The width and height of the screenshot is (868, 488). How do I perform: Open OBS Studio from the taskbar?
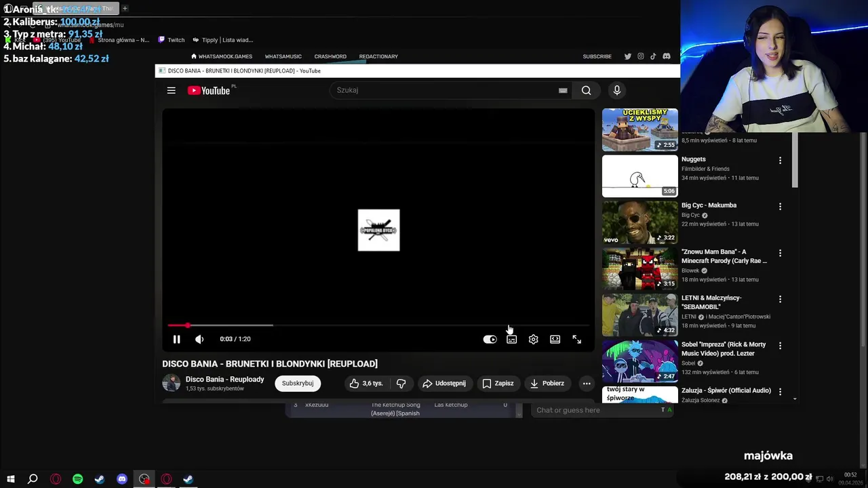tap(144, 479)
